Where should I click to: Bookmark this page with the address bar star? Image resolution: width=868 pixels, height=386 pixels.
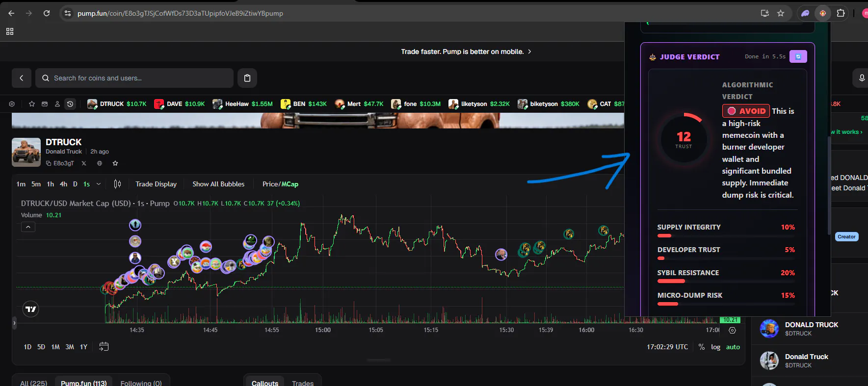[781, 13]
